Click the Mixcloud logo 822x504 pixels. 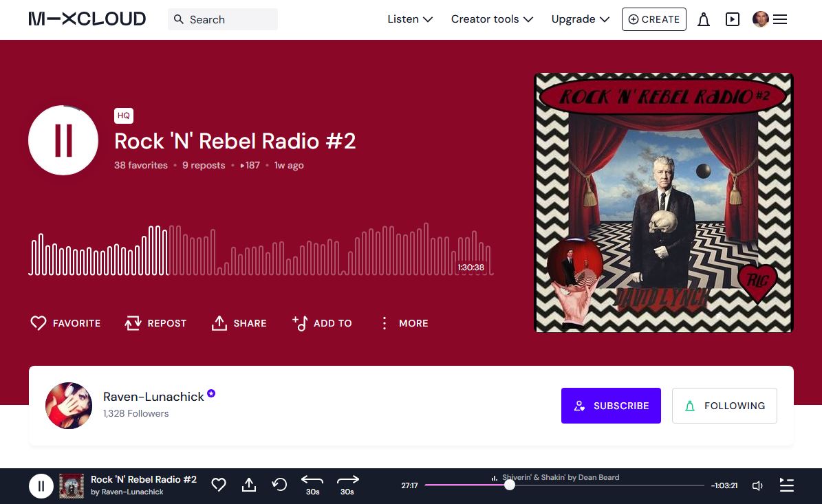[87, 19]
